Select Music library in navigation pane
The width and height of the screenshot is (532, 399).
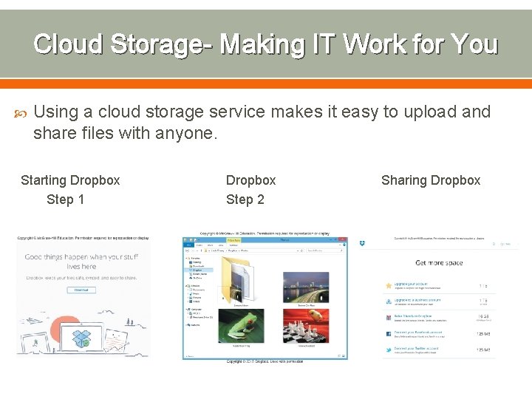[x=196, y=293]
